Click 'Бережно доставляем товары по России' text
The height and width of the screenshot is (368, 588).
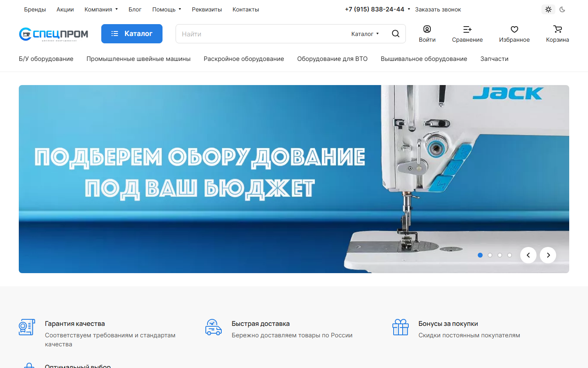pos(292,335)
